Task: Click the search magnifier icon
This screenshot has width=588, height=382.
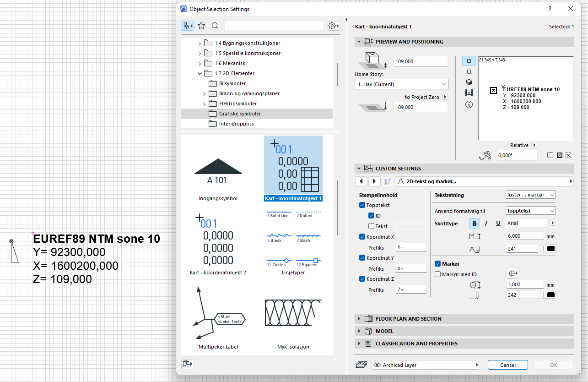Action: coord(215,26)
